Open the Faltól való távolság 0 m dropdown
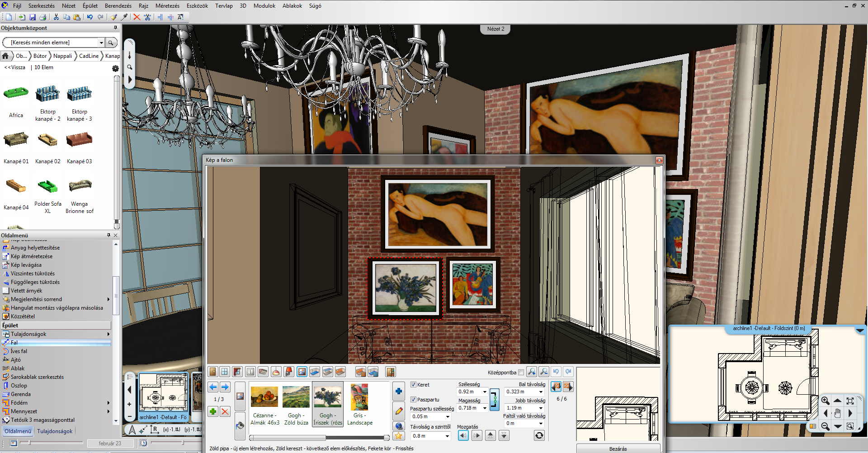This screenshot has height=453, width=868. coord(541,424)
